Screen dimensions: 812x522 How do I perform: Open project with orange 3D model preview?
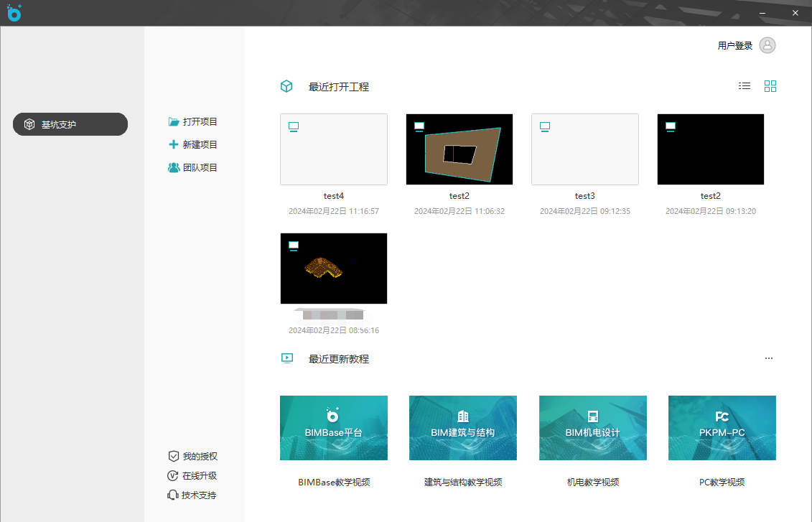pos(334,269)
